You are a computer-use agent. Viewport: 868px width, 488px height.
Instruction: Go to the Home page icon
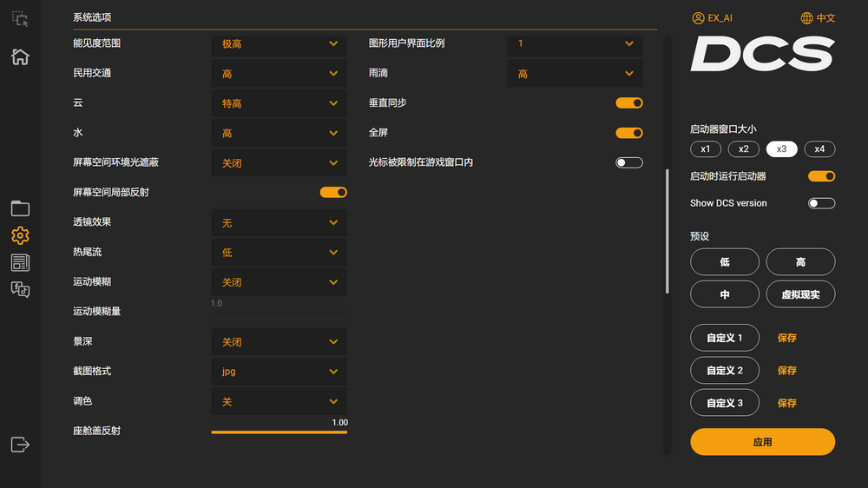tap(20, 57)
